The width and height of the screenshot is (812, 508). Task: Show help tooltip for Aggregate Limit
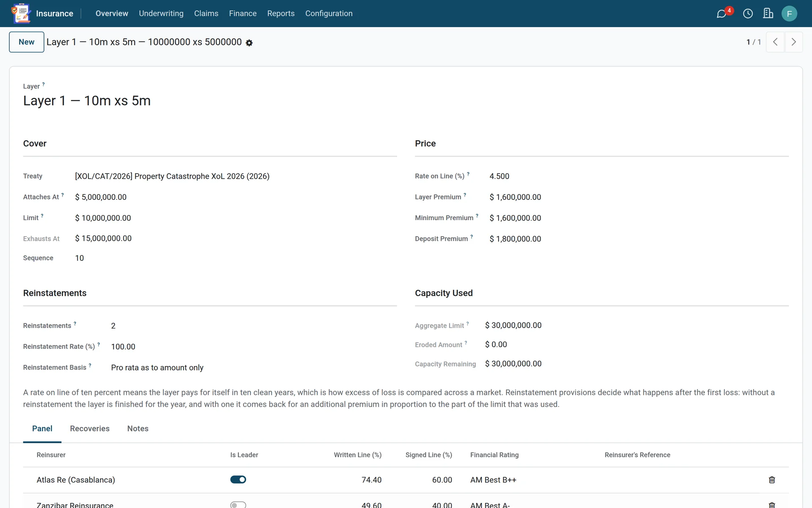[x=467, y=323]
